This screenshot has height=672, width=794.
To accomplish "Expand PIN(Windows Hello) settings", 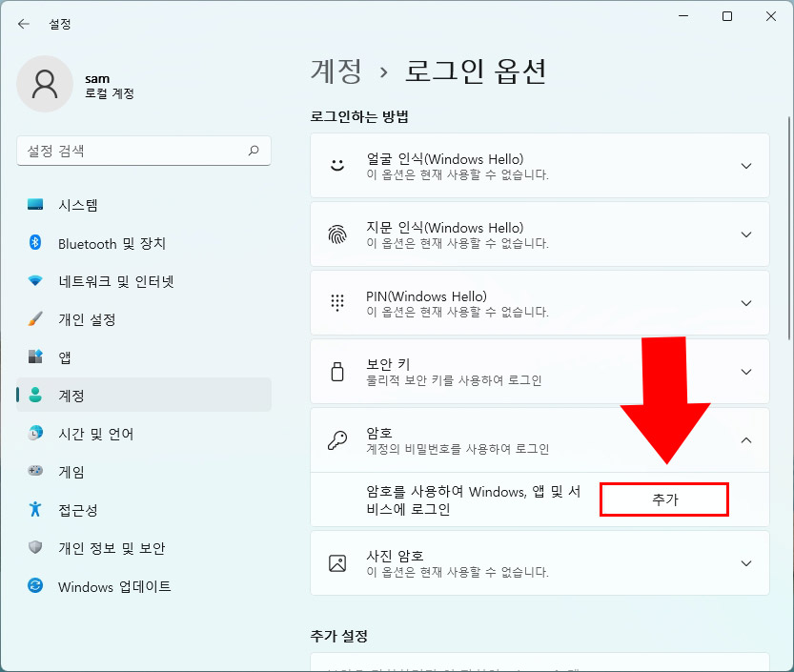I will point(746,302).
